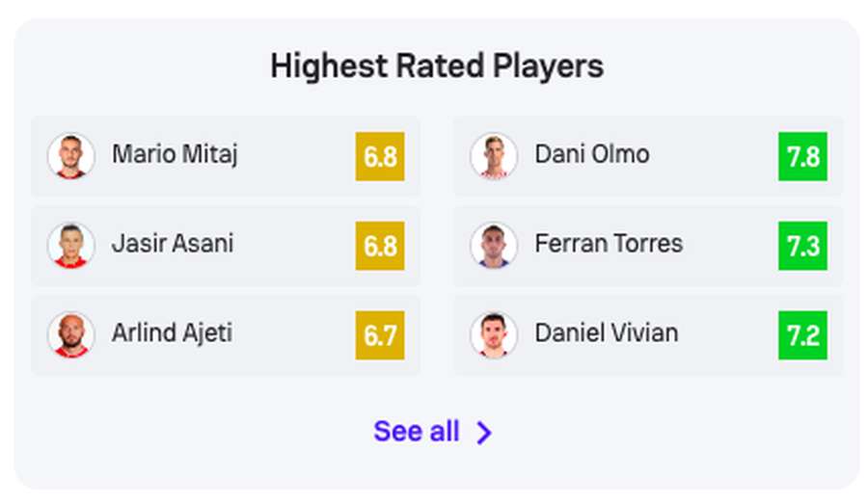Click Jasir Asani's player avatar
Image resolution: width=868 pixels, height=504 pixels.
pos(70,246)
